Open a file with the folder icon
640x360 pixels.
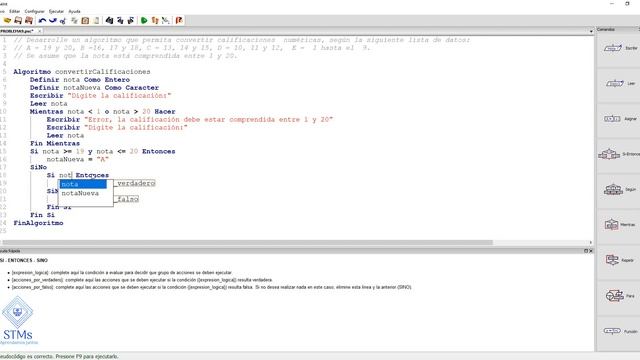pyautogui.click(x=7, y=20)
